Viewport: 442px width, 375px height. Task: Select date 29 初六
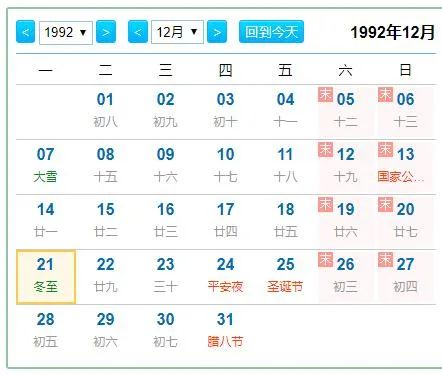(105, 332)
